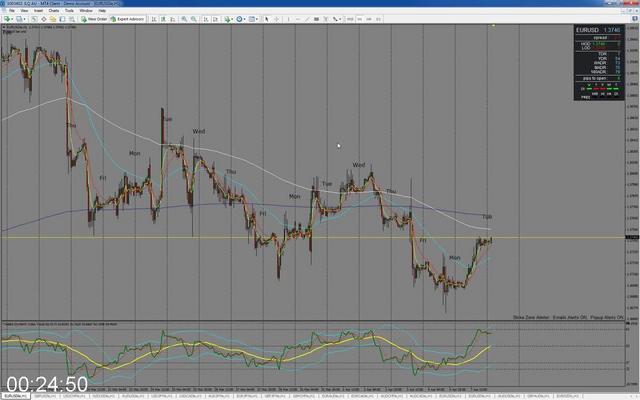The image size is (640, 400).
Task: Expand the Periods dropdown arrow
Action: coord(244,19)
